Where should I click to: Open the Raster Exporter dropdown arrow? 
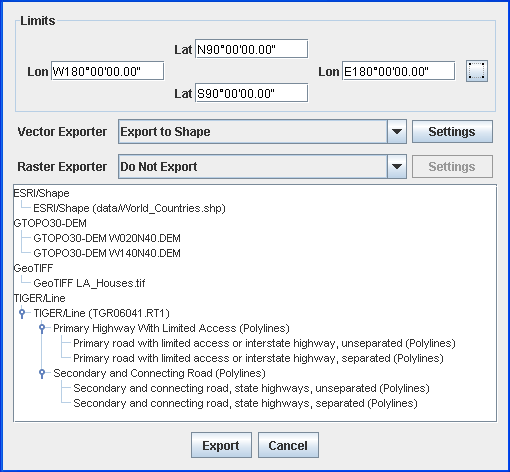(x=397, y=166)
